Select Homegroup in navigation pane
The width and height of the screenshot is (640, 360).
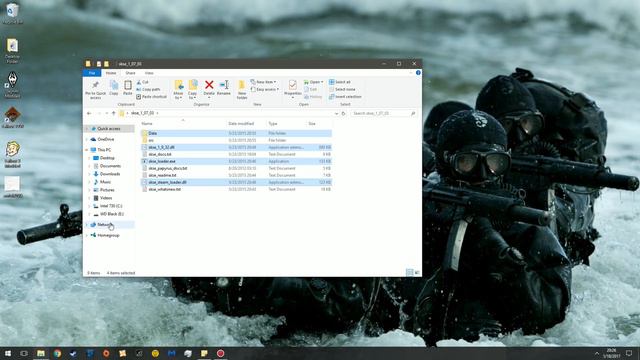108,236
